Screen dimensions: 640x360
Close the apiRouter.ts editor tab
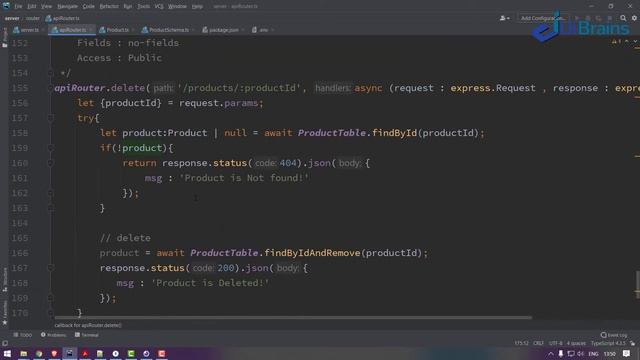pyautogui.click(x=91, y=30)
